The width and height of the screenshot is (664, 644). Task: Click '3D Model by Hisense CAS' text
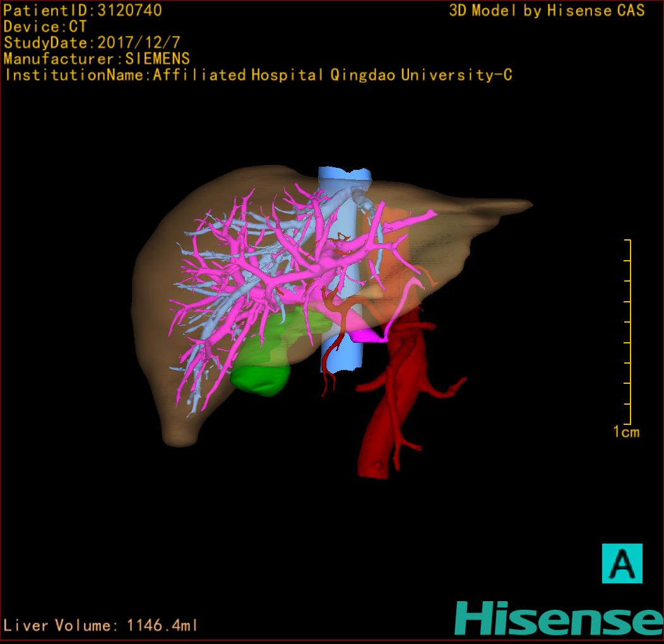click(547, 11)
